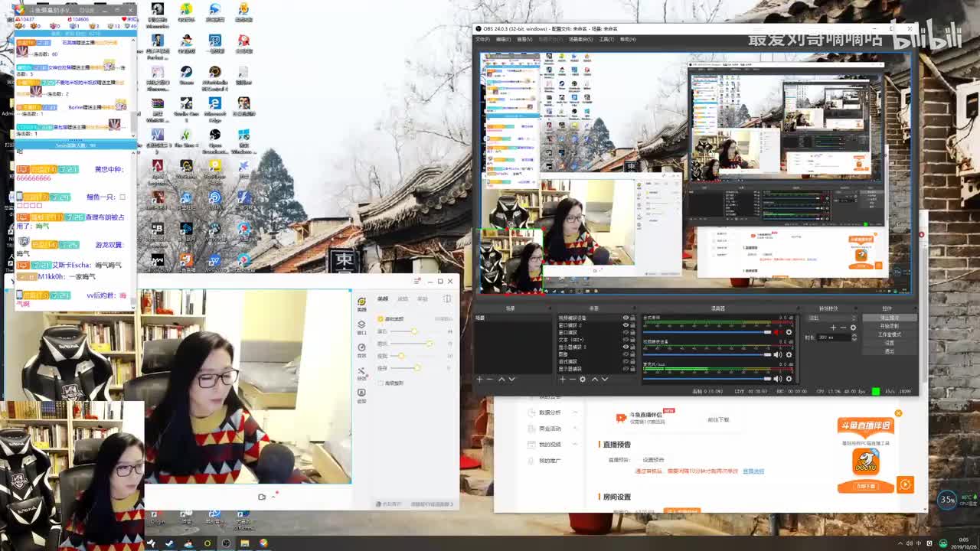The width and height of the screenshot is (980, 551).
Task: Click 停止推流 in OBS controls
Action: (x=890, y=318)
